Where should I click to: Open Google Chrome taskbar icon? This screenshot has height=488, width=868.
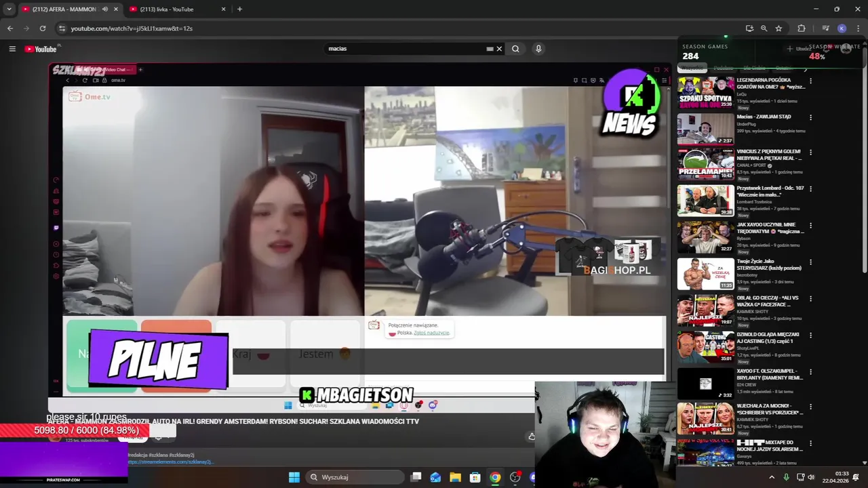coord(495,477)
